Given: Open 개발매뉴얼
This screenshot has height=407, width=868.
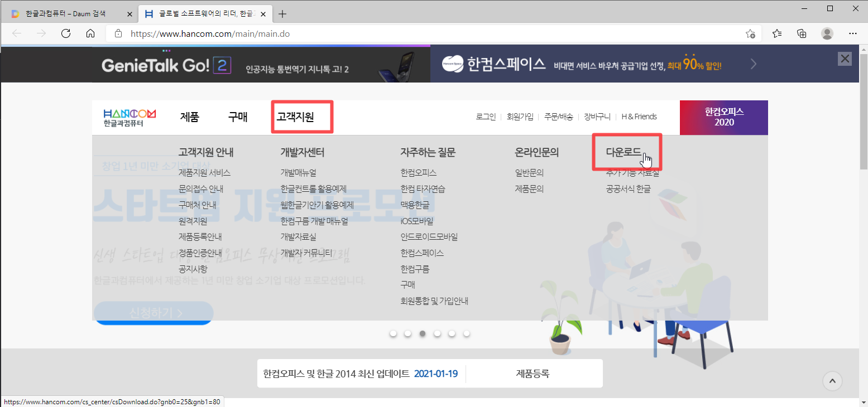Looking at the screenshot, I should (x=298, y=173).
